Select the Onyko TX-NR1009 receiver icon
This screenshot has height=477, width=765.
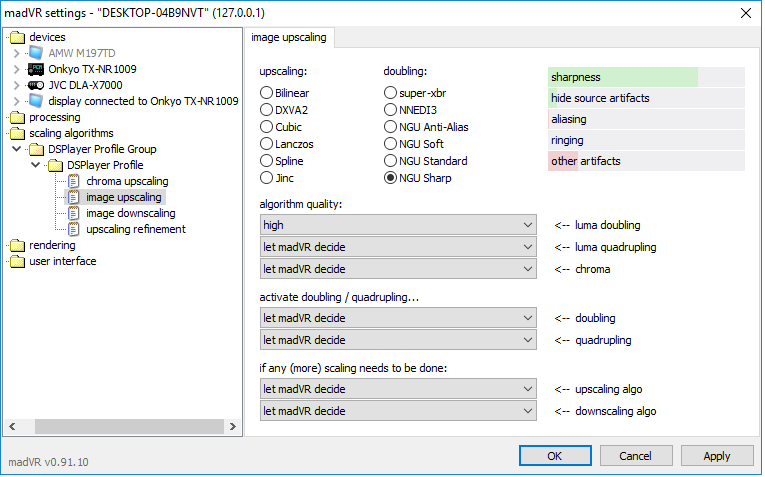[36, 69]
